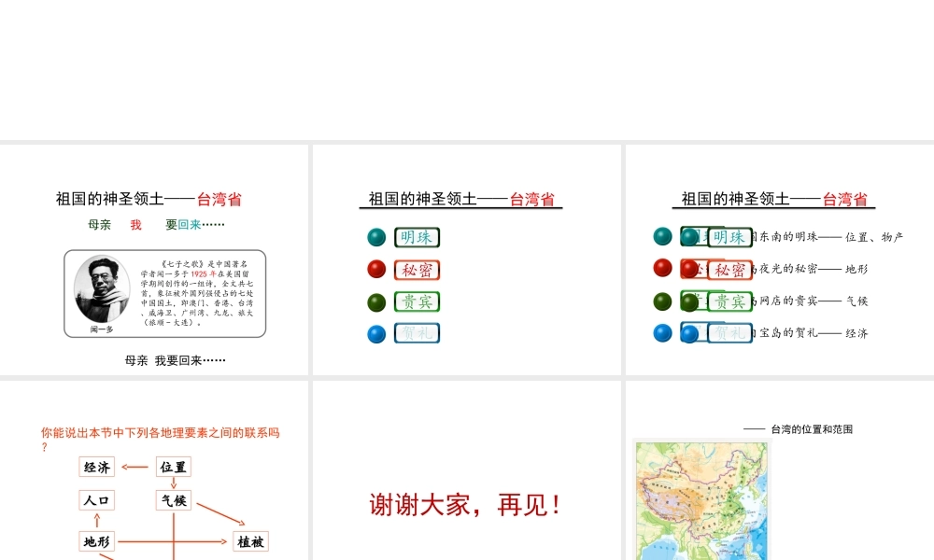The width and height of the screenshot is (934, 560).
Task: Click the 位置 box in the relationship diagram
Action: point(174,468)
